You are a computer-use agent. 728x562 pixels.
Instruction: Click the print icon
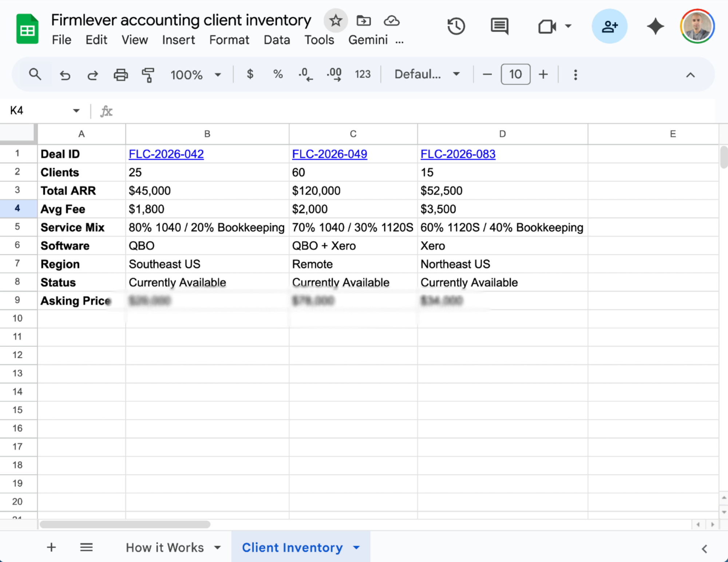tap(120, 75)
